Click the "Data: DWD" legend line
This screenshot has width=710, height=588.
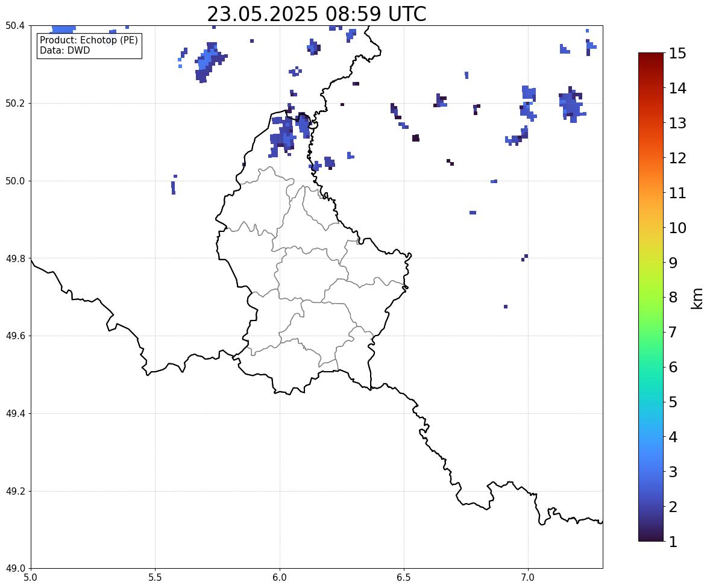point(64,50)
